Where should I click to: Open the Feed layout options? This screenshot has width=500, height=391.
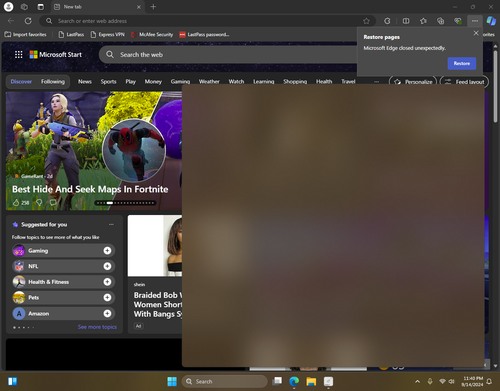point(464,81)
